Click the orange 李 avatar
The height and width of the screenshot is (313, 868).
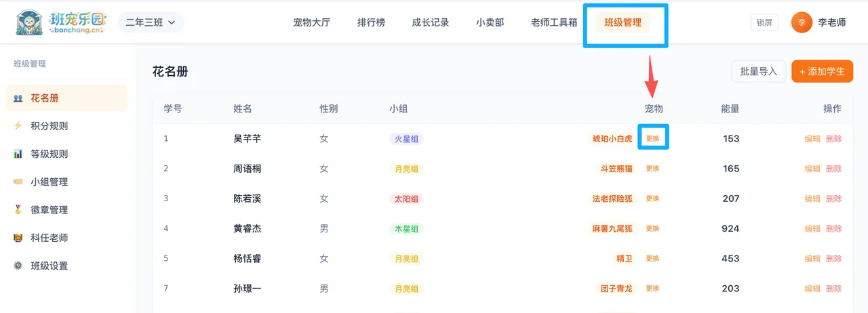(802, 22)
